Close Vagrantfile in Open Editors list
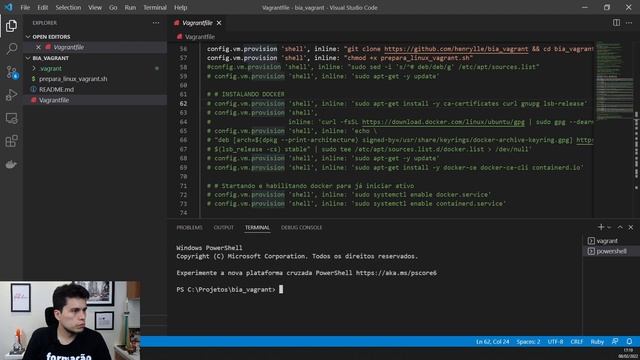This screenshot has height=360, width=640. [38, 47]
